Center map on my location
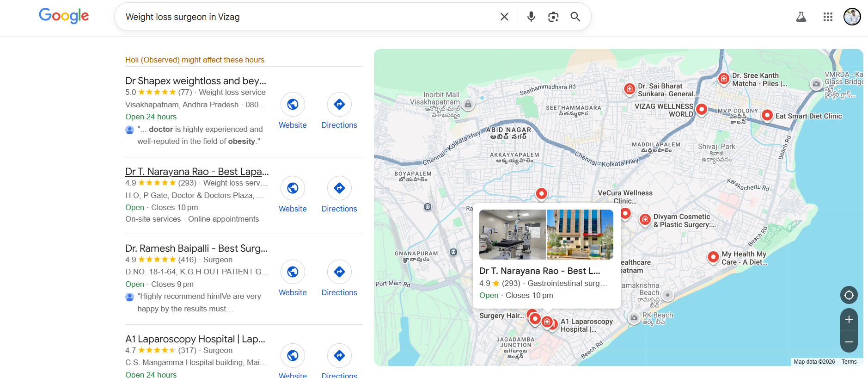This screenshot has height=378, width=868. [849, 295]
